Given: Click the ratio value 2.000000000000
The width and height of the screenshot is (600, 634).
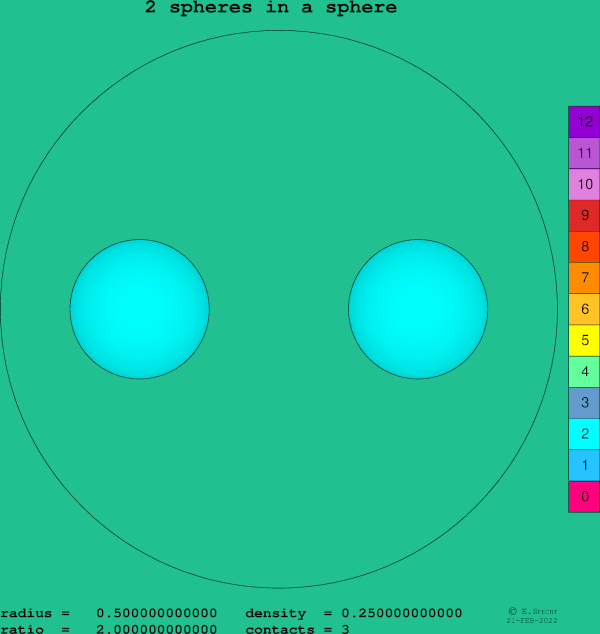Looking at the screenshot, I should tap(156, 629).
